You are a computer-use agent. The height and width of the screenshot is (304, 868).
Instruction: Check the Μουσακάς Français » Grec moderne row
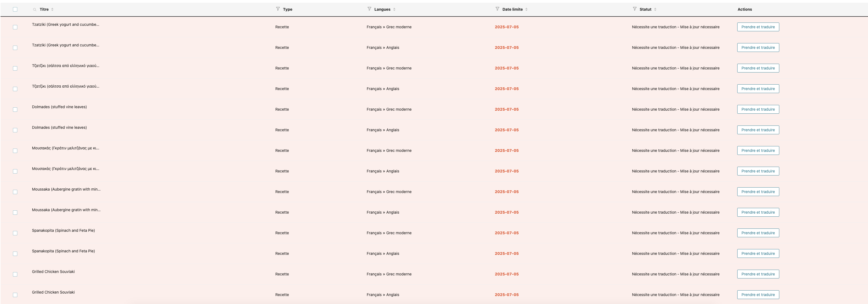15,151
